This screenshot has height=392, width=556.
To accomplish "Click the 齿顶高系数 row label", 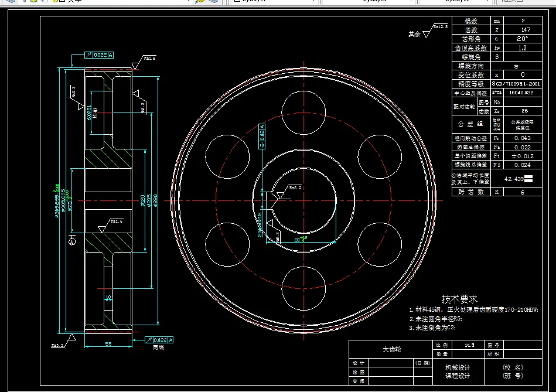I will pos(471,48).
